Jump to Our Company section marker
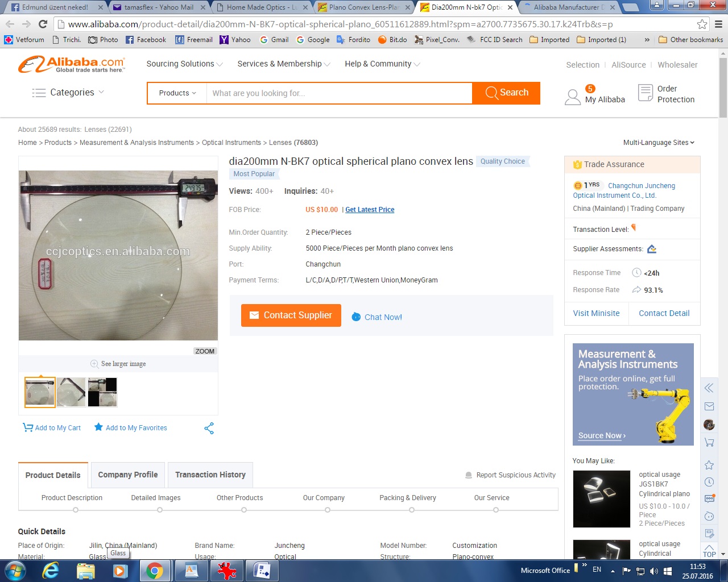The width and height of the screenshot is (728, 582). pos(328,510)
